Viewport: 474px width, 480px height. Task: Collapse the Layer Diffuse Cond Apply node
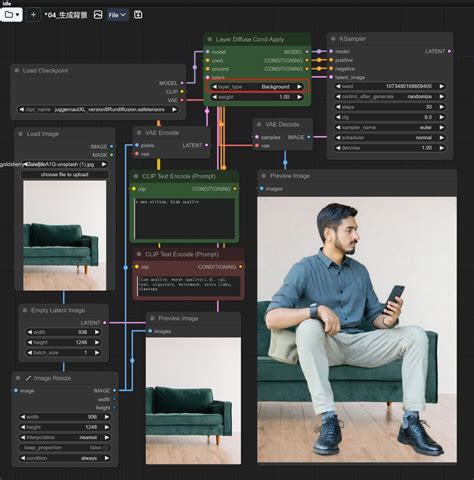click(210, 39)
